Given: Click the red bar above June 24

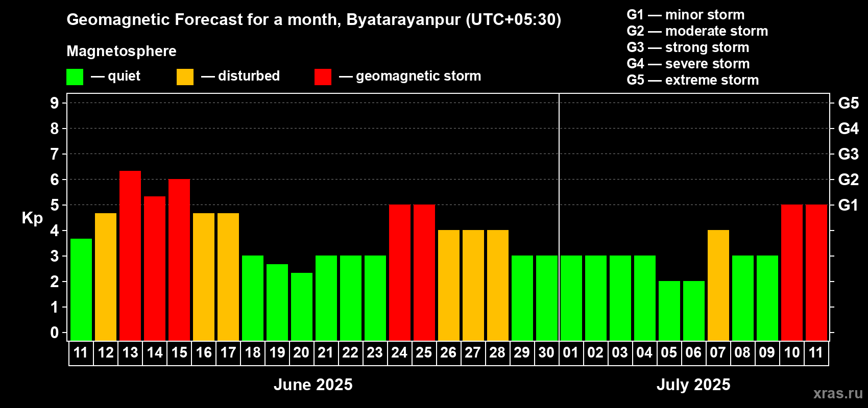Looking at the screenshot, I should coord(400,272).
